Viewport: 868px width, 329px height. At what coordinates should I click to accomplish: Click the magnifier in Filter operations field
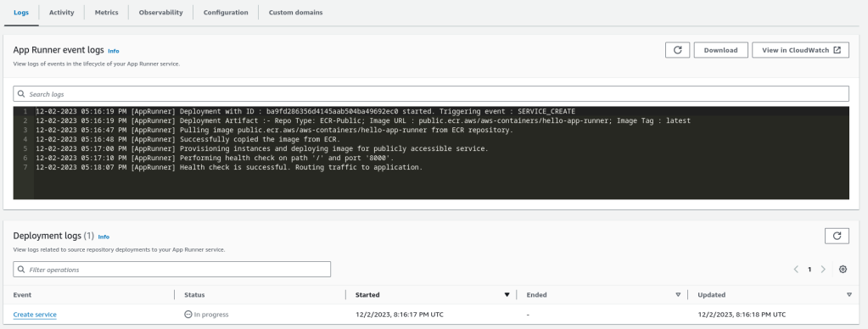coord(21,270)
